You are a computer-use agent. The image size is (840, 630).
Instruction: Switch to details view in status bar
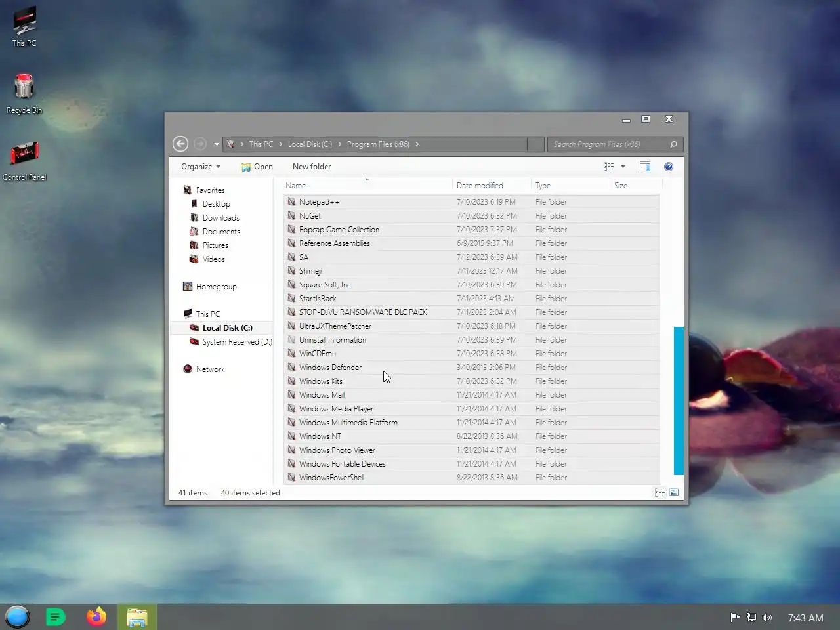pyautogui.click(x=660, y=493)
